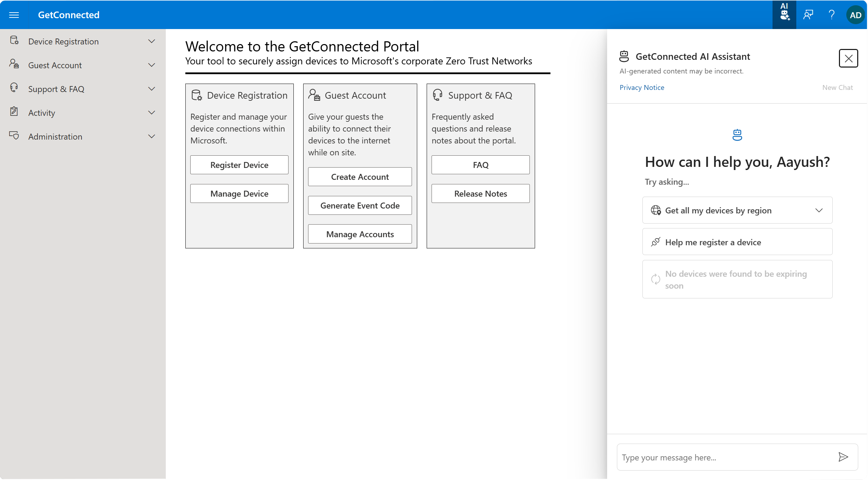
Task: Open Administration sidebar menu item
Action: click(83, 136)
